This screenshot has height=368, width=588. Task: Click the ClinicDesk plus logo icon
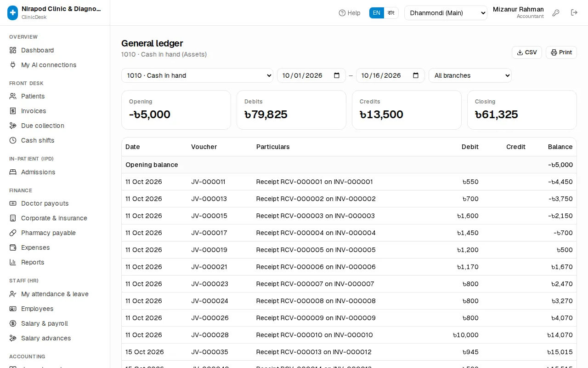pos(12,13)
